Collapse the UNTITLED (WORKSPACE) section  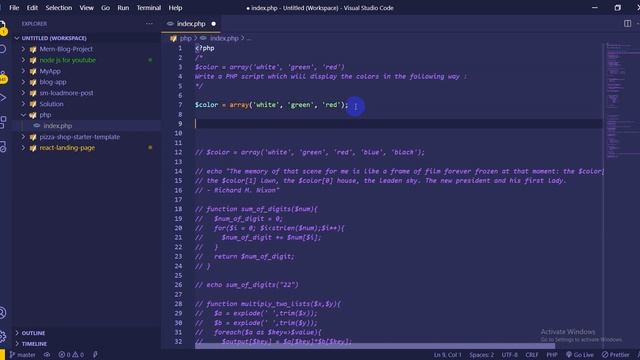pos(17,38)
